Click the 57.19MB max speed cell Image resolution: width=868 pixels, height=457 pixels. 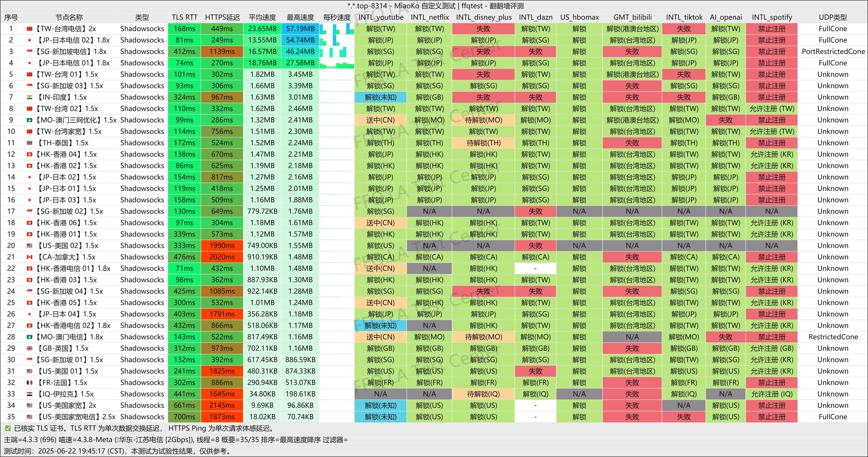[300, 29]
